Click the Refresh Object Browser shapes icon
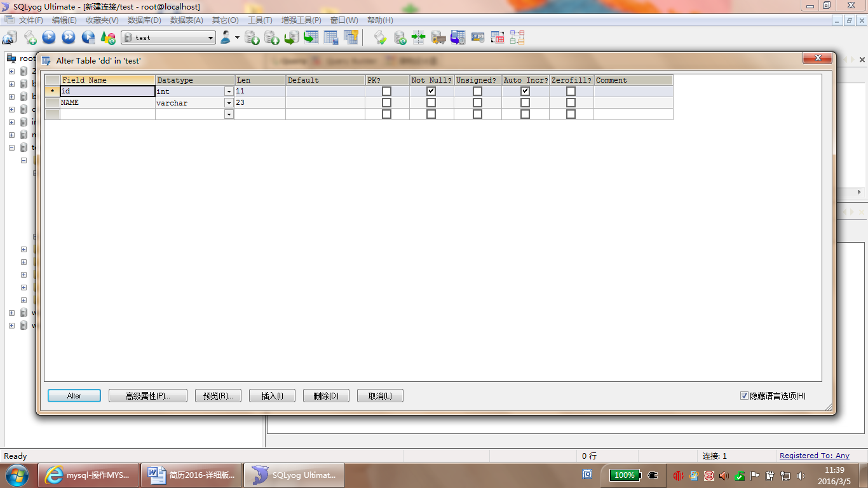The height and width of the screenshot is (488, 868). click(x=108, y=37)
